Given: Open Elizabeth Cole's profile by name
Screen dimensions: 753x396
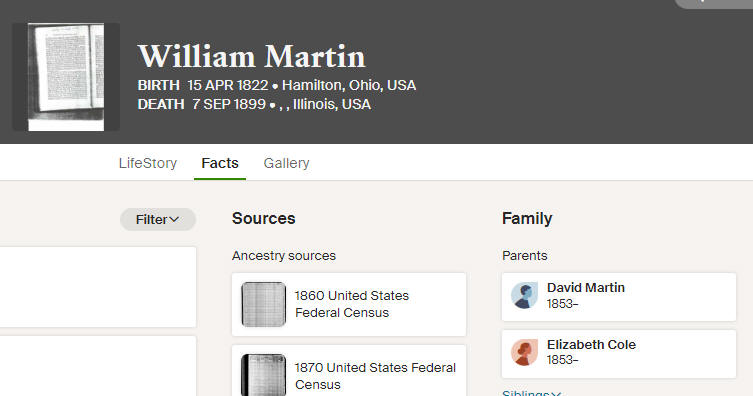Looking at the screenshot, I should tap(591, 345).
